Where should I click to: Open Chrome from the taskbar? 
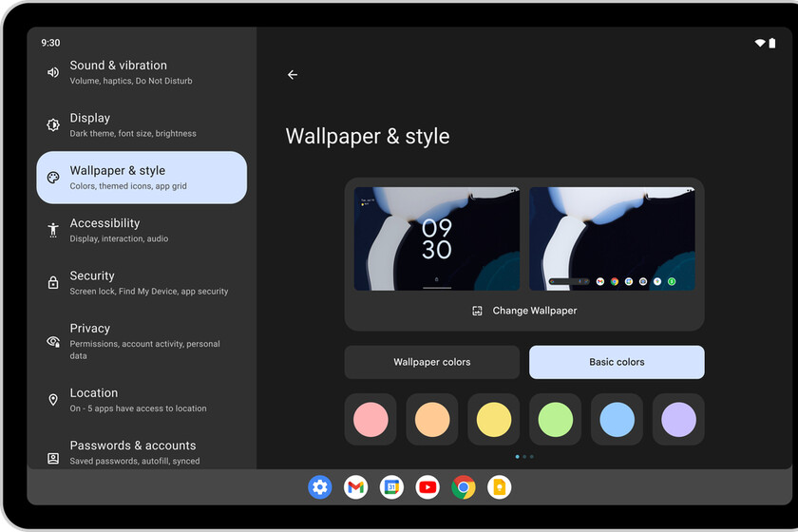coord(464,487)
